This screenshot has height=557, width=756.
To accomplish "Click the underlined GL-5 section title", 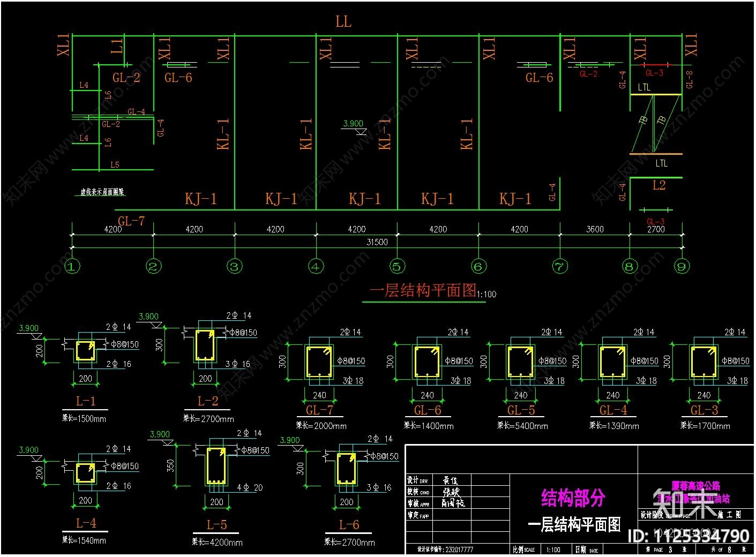I will click(x=521, y=410).
